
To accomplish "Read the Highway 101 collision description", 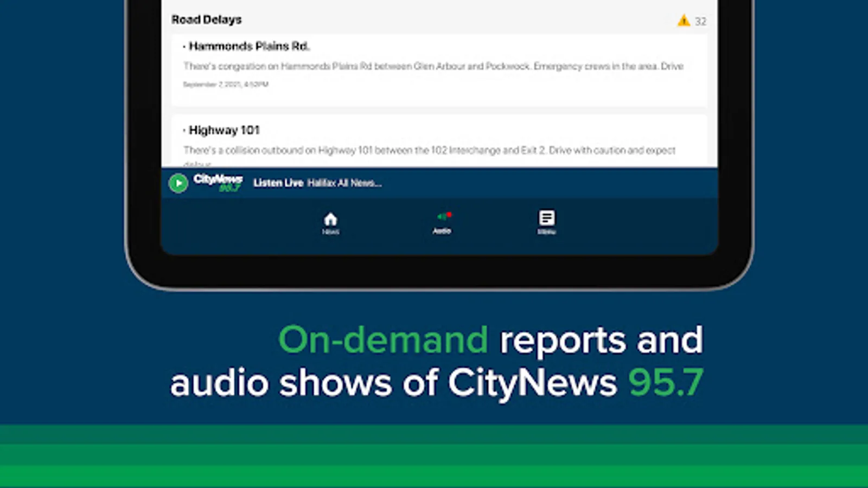I will 430,156.
